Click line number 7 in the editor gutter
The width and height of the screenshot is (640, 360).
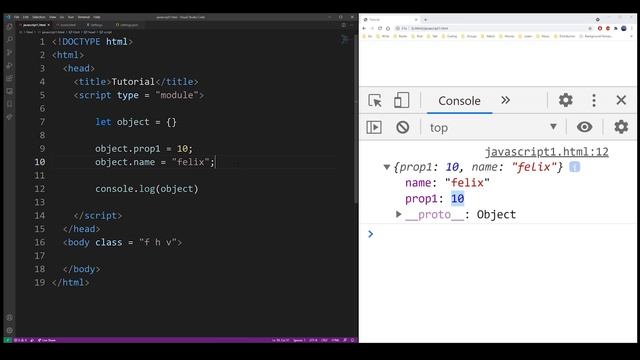[42, 122]
